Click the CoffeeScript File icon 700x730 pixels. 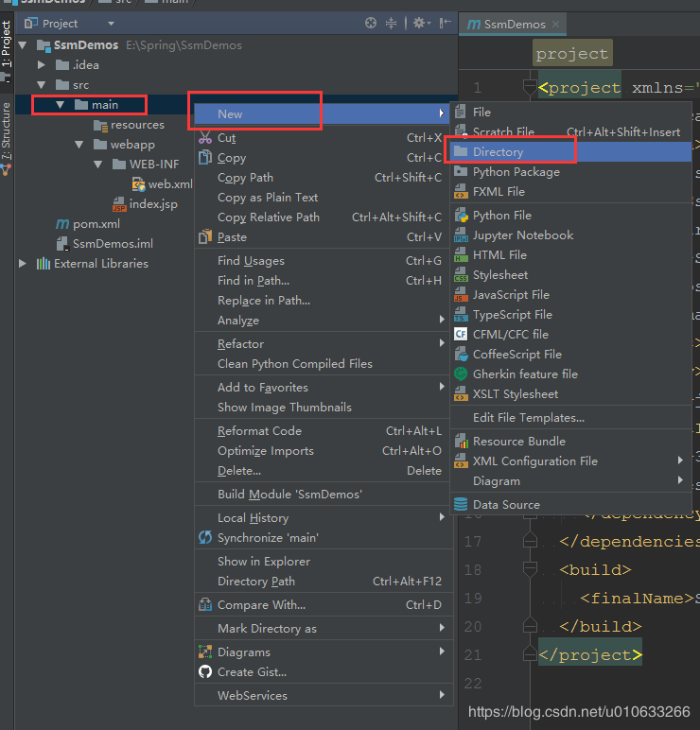(x=461, y=355)
